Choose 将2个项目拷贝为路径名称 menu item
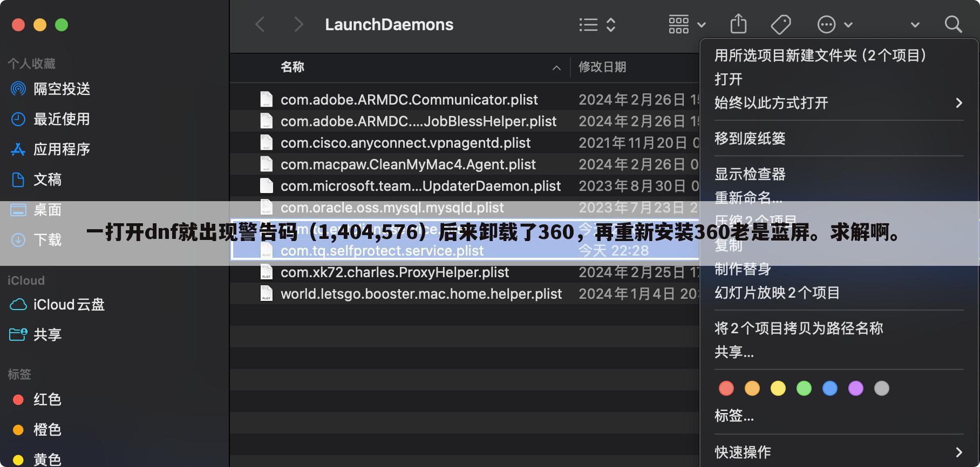 click(x=799, y=328)
